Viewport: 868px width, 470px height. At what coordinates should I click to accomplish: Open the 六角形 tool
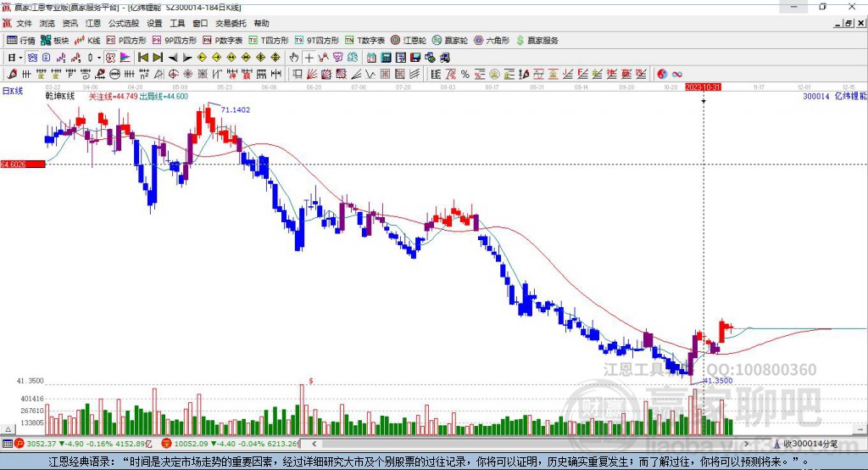click(492, 41)
